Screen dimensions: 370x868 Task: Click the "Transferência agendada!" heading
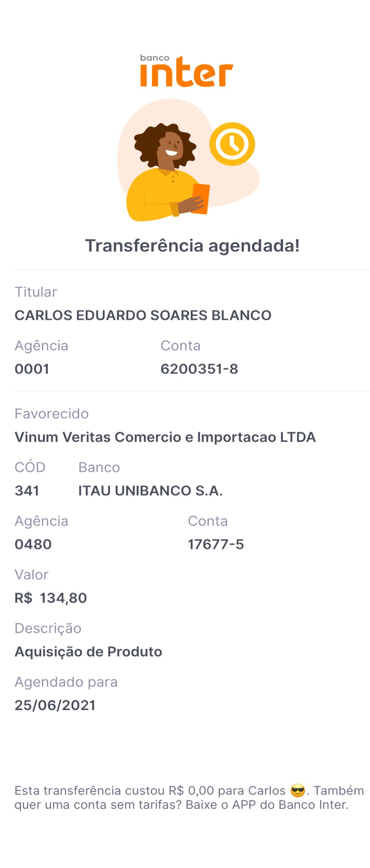click(x=192, y=246)
